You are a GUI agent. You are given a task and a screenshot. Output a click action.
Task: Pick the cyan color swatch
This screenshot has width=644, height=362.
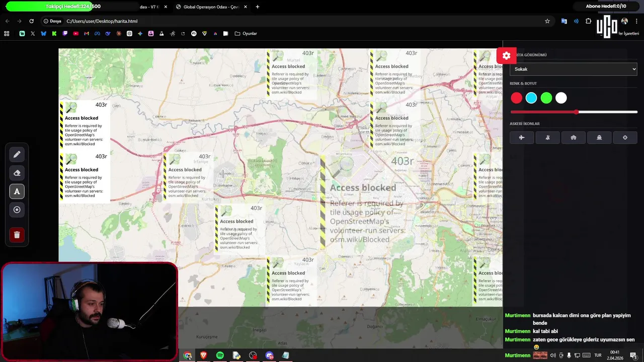[x=531, y=98]
